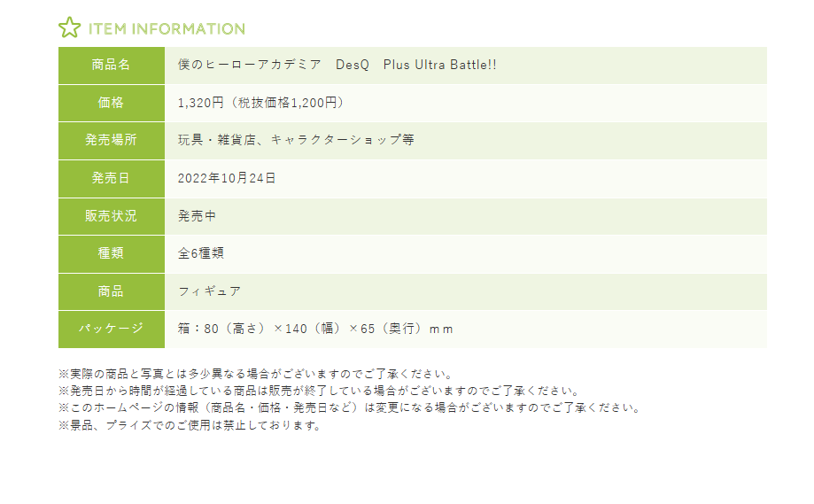814x504 pixels.
Task: Click the 発売中 status text
Action: (x=197, y=215)
